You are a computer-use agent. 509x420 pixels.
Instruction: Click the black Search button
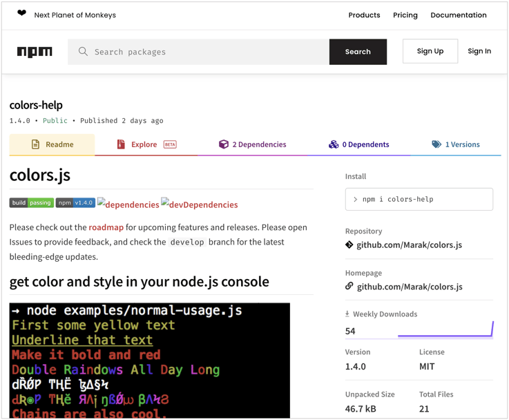tap(358, 52)
